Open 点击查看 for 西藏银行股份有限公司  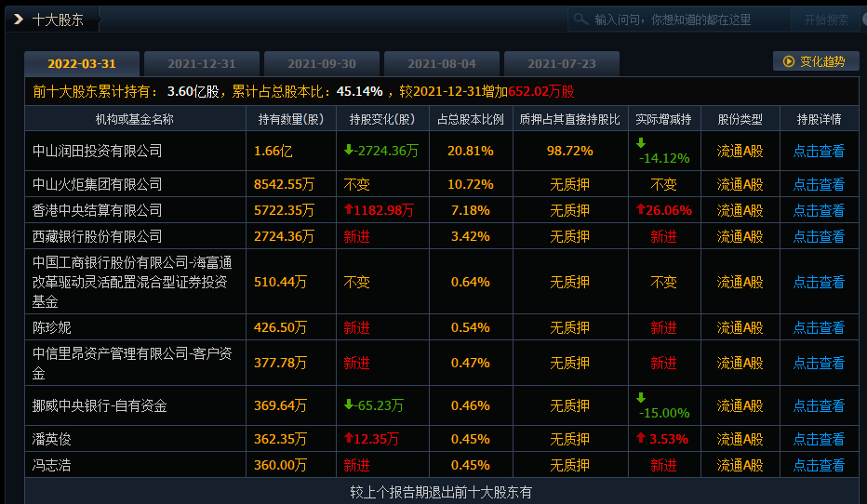pyautogui.click(x=819, y=236)
